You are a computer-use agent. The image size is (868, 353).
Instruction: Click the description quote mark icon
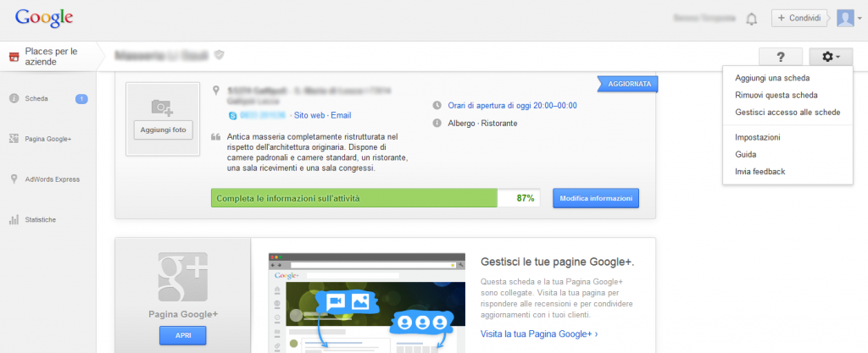[x=216, y=137]
